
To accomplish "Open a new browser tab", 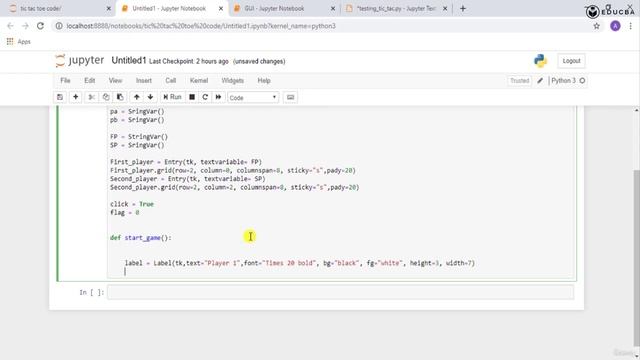I will pos(463,8).
